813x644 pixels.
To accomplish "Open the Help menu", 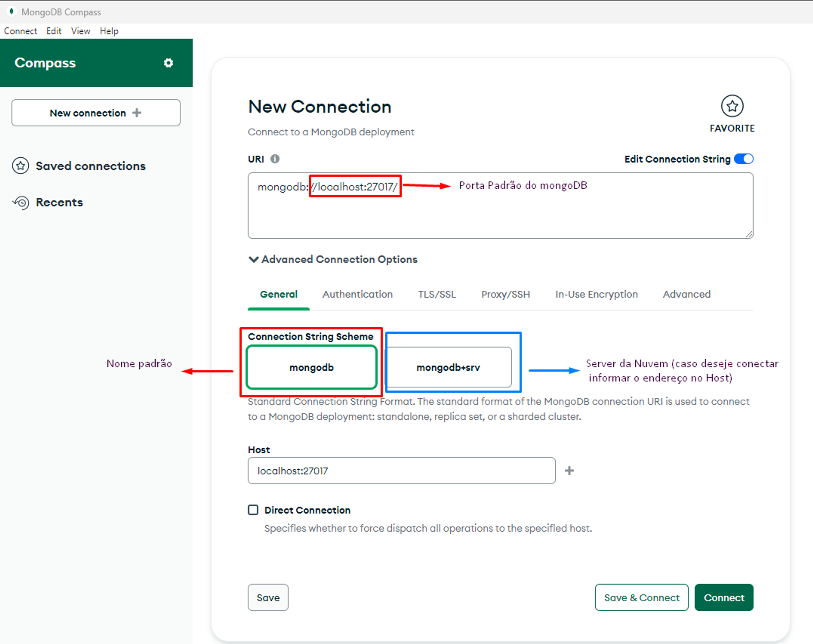I will tap(109, 31).
